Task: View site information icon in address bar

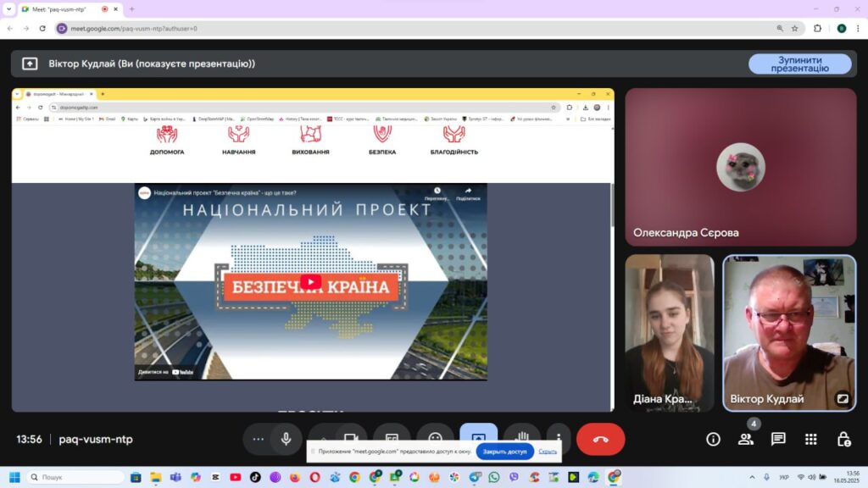Action: click(62, 28)
